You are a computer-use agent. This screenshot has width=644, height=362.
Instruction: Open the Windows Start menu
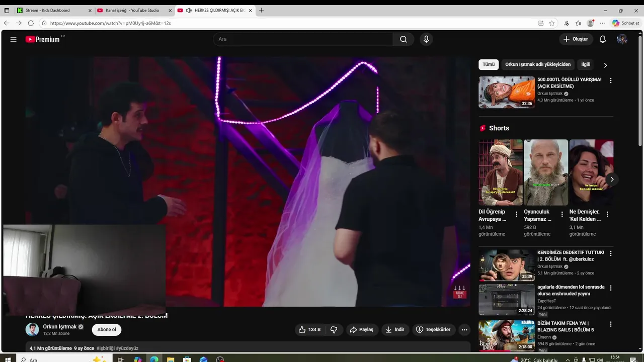[x=8, y=359]
